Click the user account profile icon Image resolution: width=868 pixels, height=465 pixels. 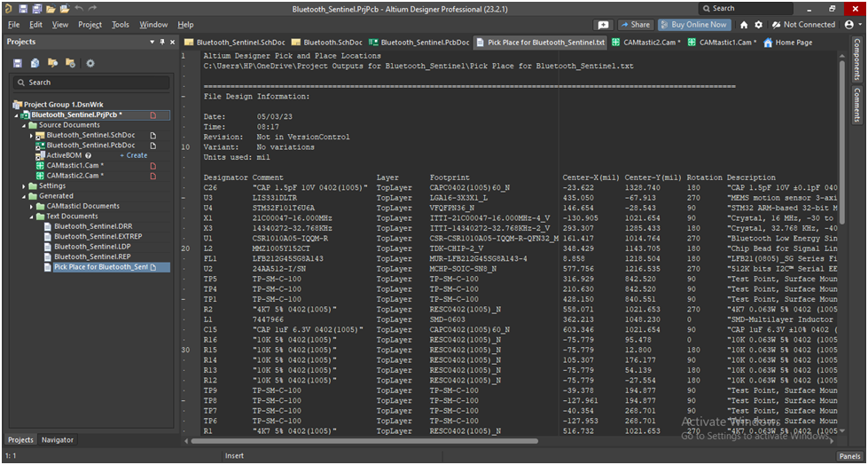[849, 25]
